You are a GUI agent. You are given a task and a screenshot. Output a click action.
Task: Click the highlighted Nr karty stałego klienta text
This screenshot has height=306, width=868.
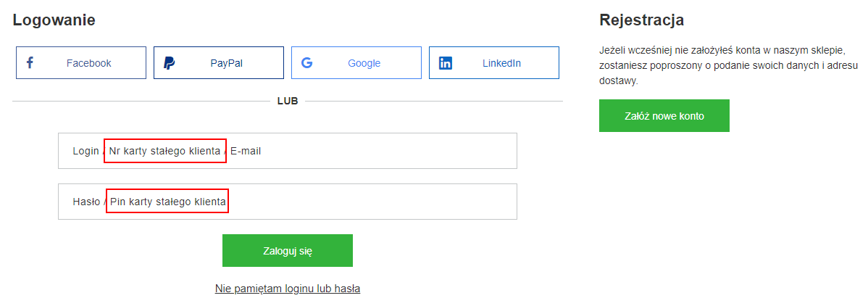click(x=165, y=151)
